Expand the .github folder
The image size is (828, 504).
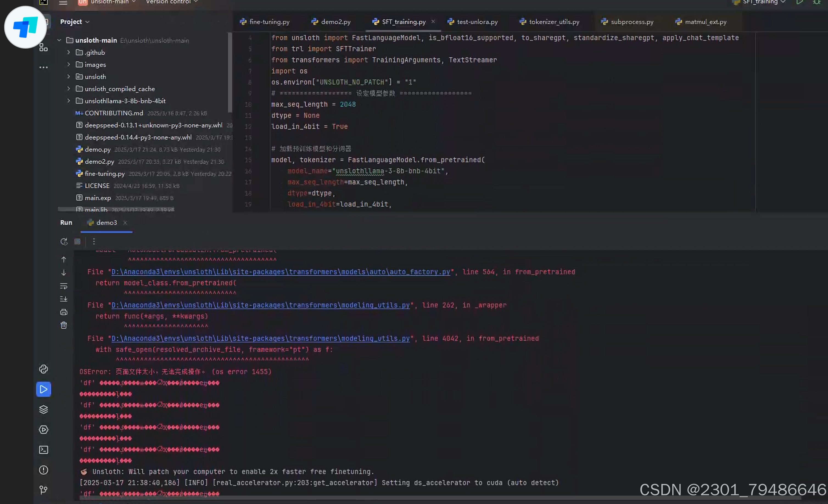(69, 52)
